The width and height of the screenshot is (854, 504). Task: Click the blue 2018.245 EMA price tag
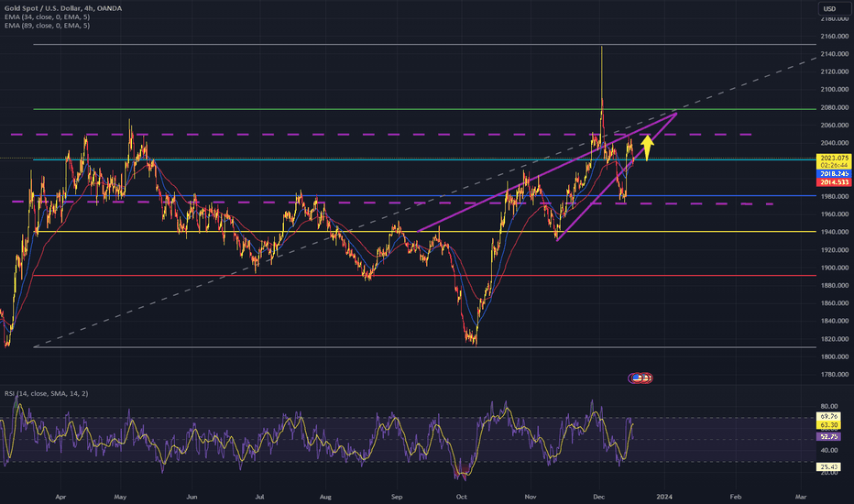[834, 174]
